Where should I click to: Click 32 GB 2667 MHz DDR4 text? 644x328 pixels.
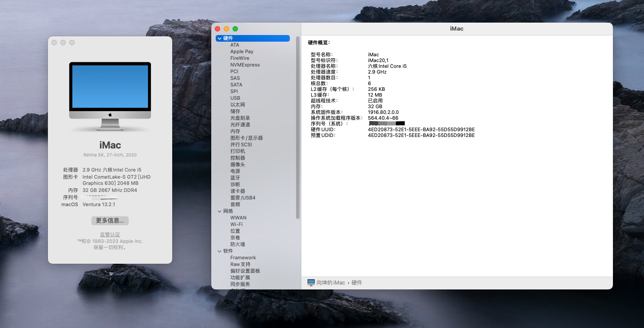pyautogui.click(x=110, y=190)
